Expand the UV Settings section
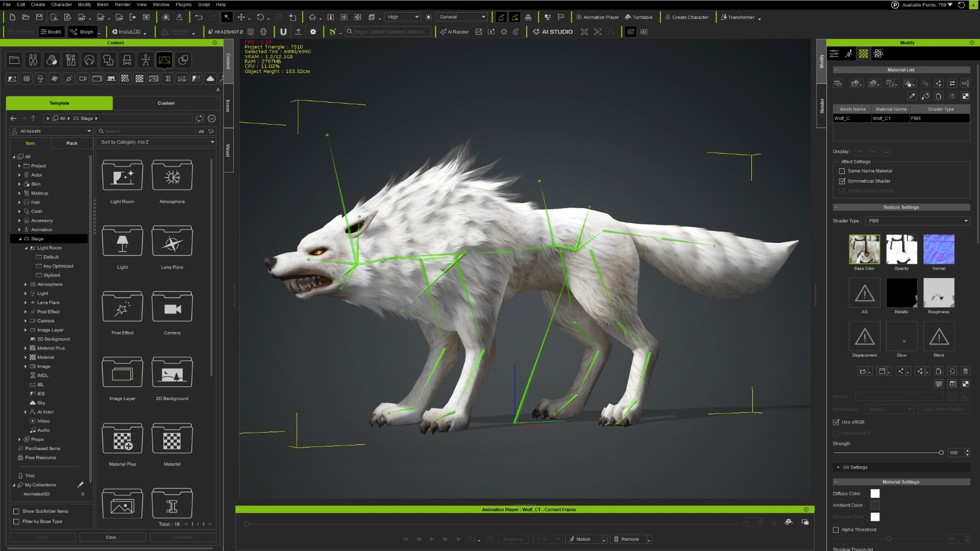Screen dimensions: 980x551 [x=838, y=467]
